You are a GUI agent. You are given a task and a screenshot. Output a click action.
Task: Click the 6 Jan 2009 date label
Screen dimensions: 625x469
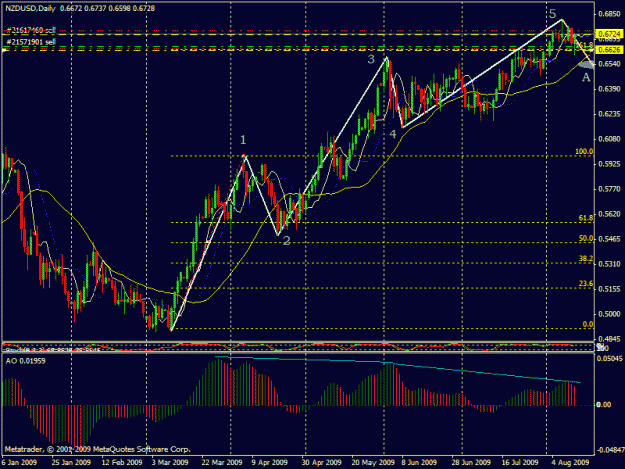pyautogui.click(x=19, y=463)
